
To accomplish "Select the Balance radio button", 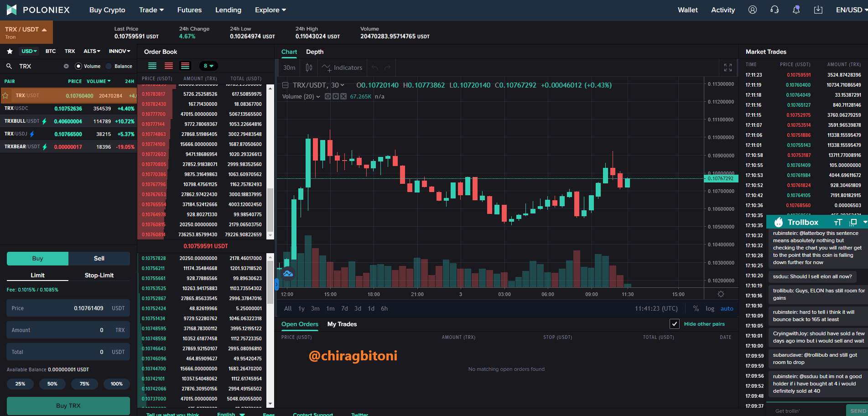I will [109, 66].
